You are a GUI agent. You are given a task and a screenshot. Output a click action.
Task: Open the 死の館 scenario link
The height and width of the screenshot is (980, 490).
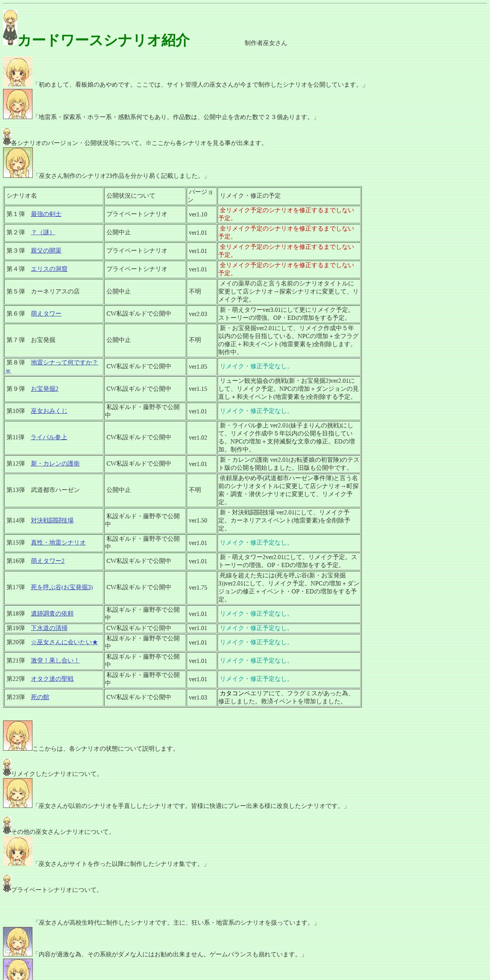[40, 697]
